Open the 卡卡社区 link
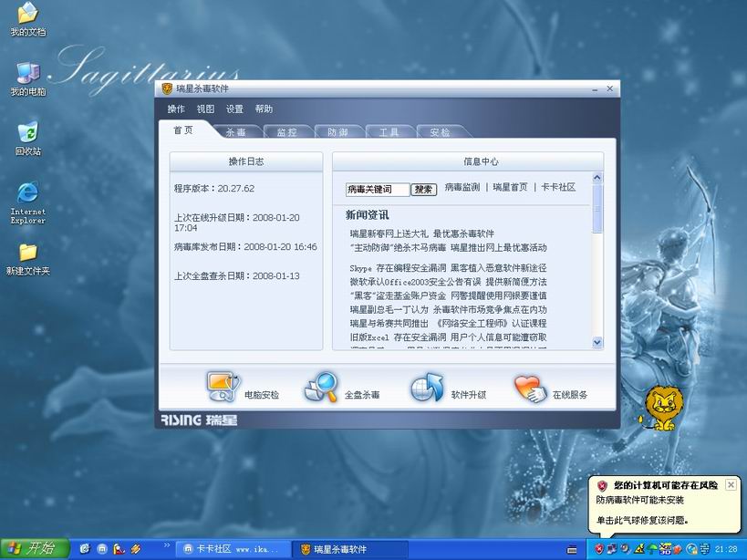Image resolution: width=747 pixels, height=560 pixels. pyautogui.click(x=558, y=187)
